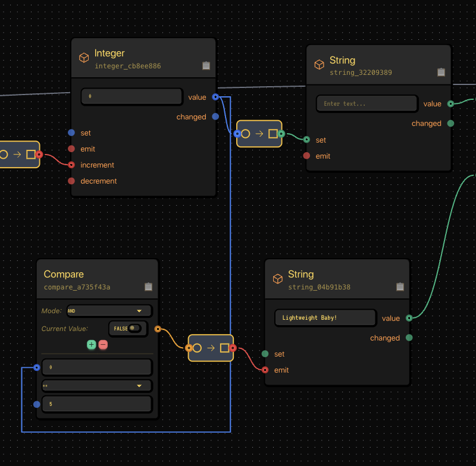Click the green plus add-condition icon
476x466 pixels.
point(91,345)
